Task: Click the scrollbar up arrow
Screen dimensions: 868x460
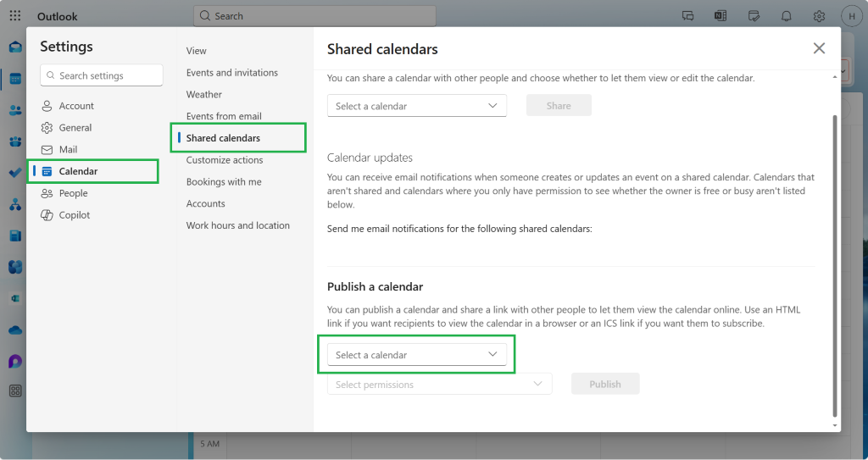Action: 835,77
